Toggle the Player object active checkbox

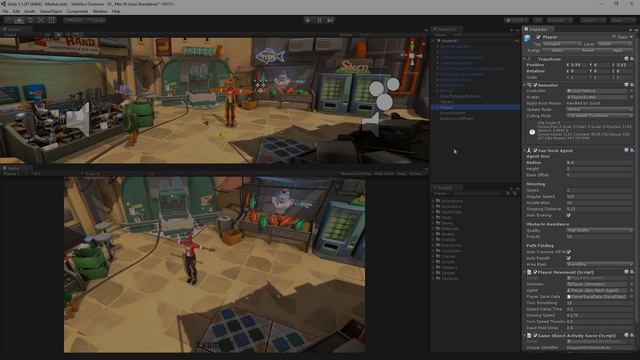[538, 37]
